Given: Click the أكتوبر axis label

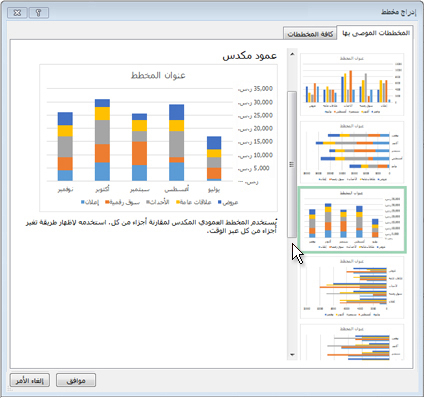Looking at the screenshot, I should click(102, 190).
